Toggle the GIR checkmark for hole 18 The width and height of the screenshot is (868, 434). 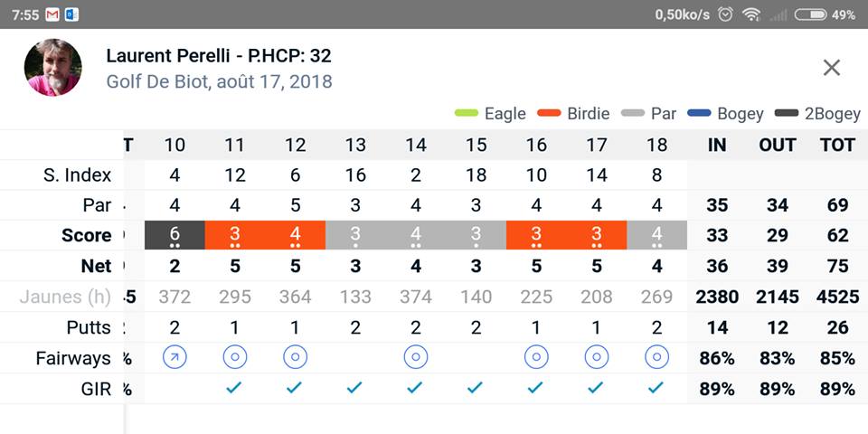657,388
